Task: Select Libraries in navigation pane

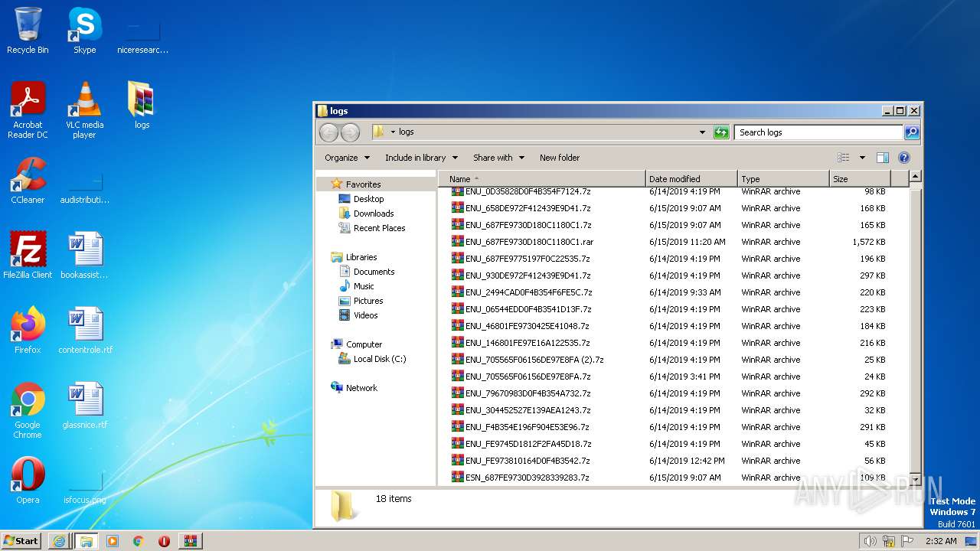Action: [361, 257]
